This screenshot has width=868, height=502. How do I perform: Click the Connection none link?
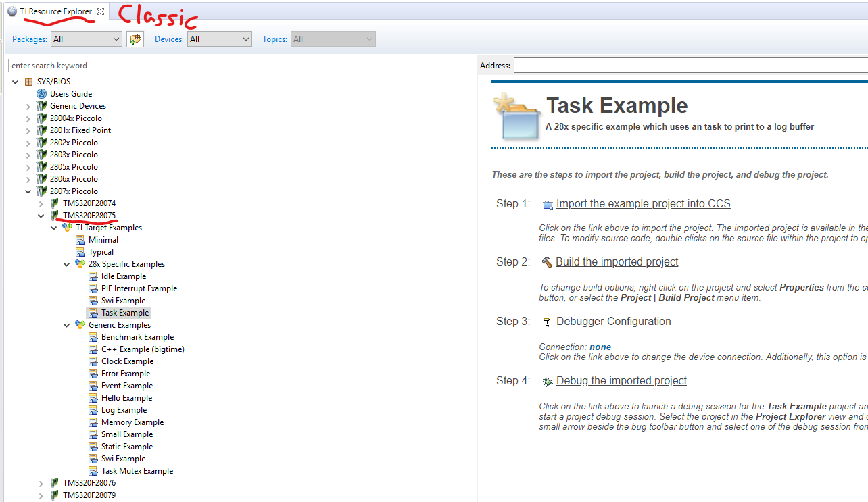pyautogui.click(x=600, y=347)
